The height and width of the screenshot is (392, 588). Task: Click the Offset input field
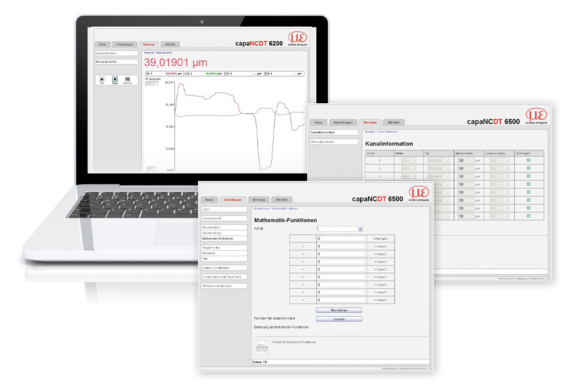pos(340,238)
